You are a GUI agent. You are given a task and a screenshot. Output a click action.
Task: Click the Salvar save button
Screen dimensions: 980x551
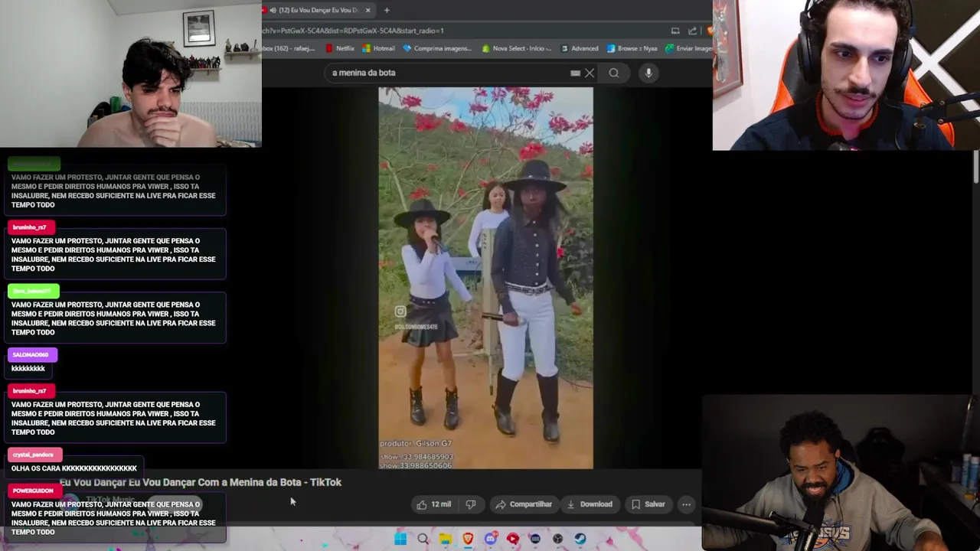648,504
